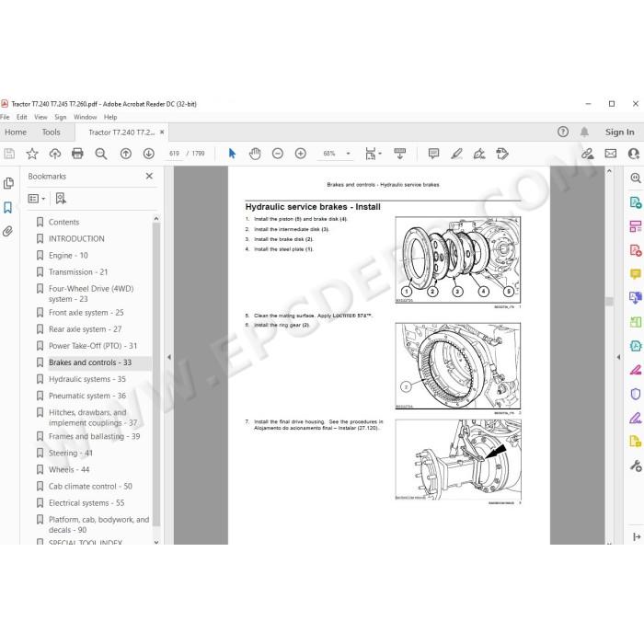Screen dimensions: 644x644
Task: Click the Print file icon
Action: (x=77, y=154)
